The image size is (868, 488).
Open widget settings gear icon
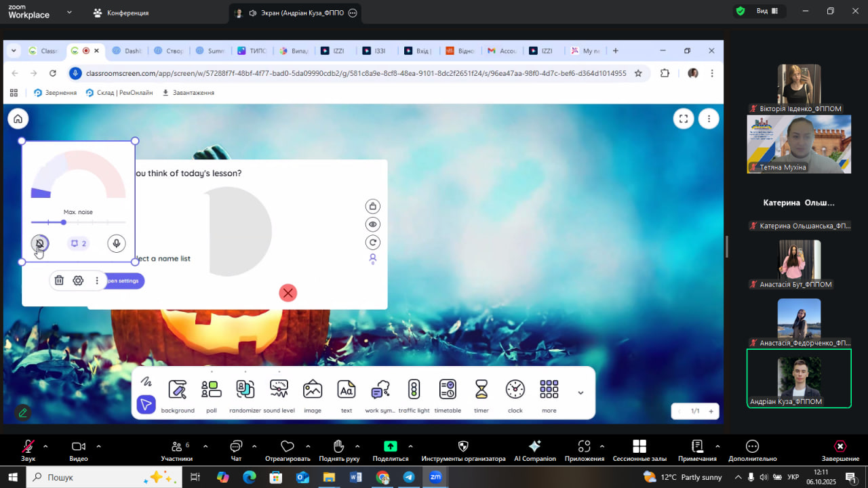[78, 281]
